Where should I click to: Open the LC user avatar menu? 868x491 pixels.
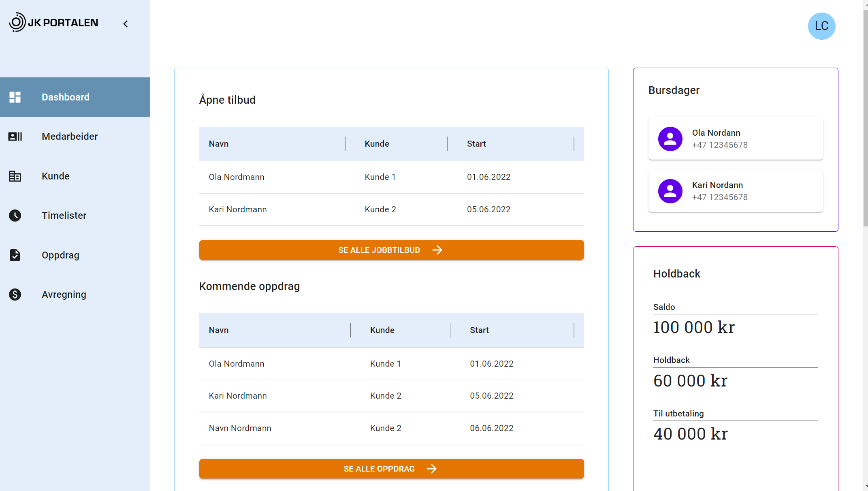(821, 26)
